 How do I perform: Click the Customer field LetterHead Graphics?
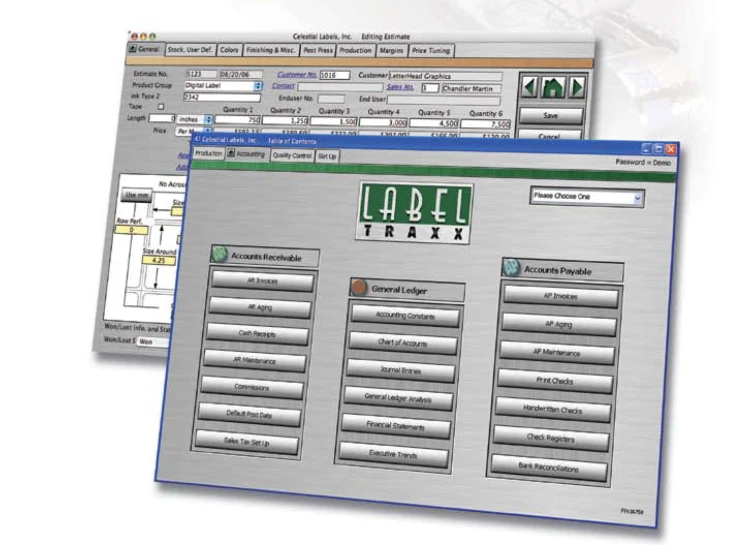click(445, 76)
